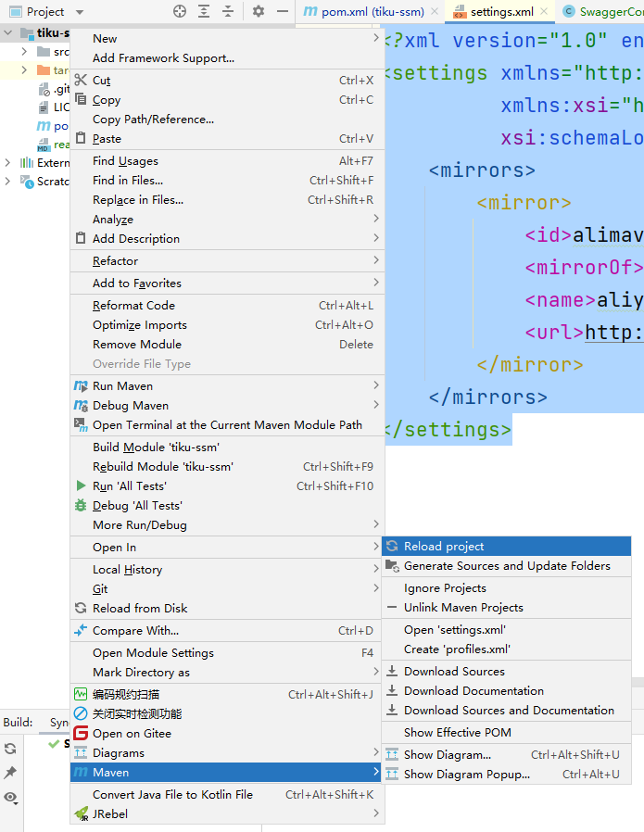Image resolution: width=644 pixels, height=832 pixels.
Task: Click the Run Maven icon
Action: tap(81, 385)
